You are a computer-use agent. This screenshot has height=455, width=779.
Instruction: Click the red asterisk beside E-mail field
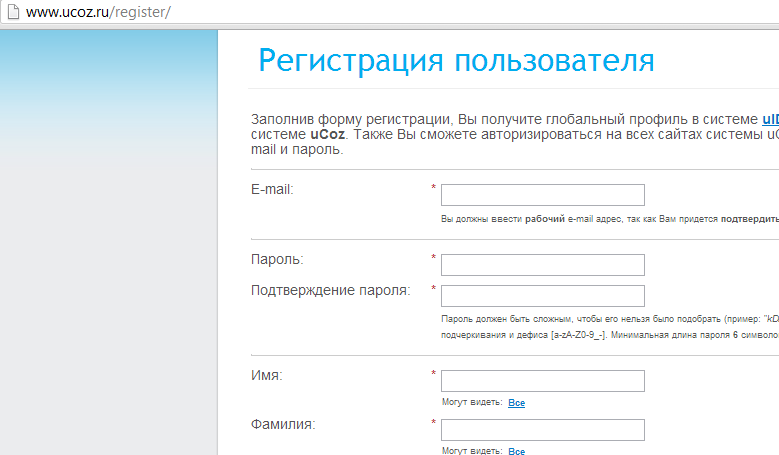click(433, 189)
